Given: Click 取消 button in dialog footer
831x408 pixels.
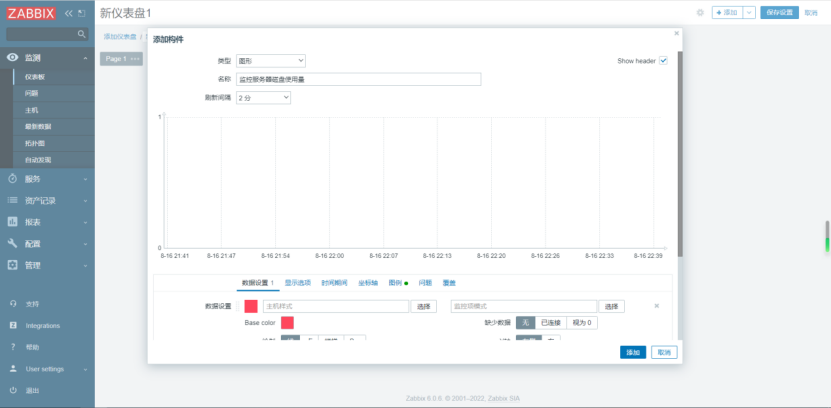Looking at the screenshot, I should 664,352.
